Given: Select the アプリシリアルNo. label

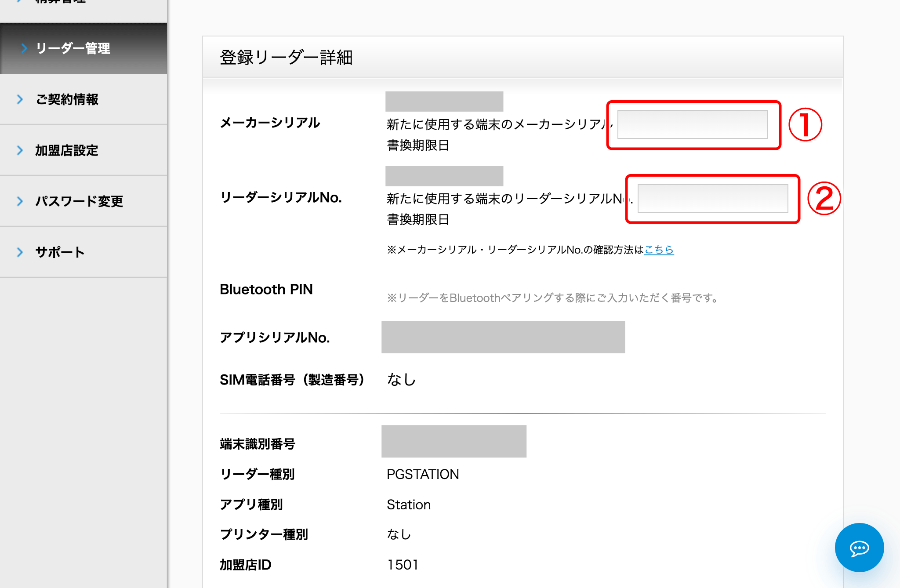Looking at the screenshot, I should (275, 338).
